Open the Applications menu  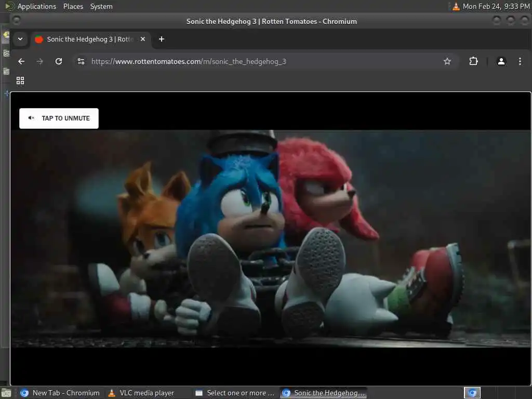pos(37,6)
